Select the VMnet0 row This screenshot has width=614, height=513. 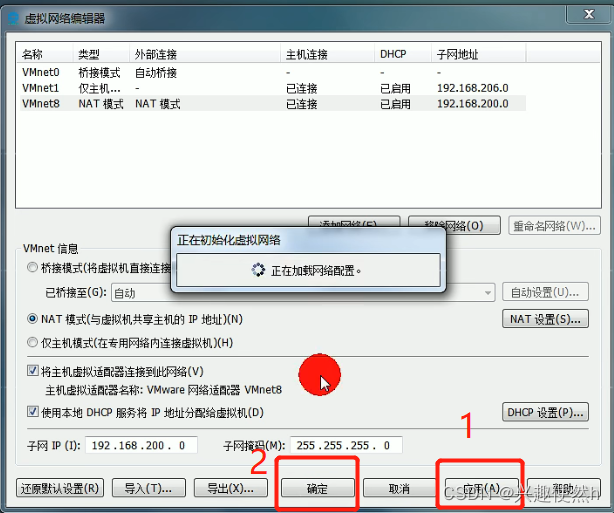click(x=273, y=72)
